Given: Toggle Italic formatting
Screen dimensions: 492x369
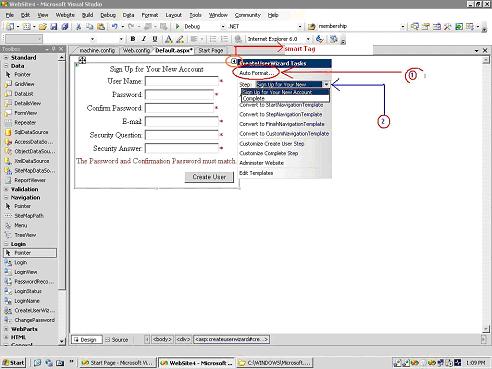Looking at the screenshot, I should click(144, 39).
